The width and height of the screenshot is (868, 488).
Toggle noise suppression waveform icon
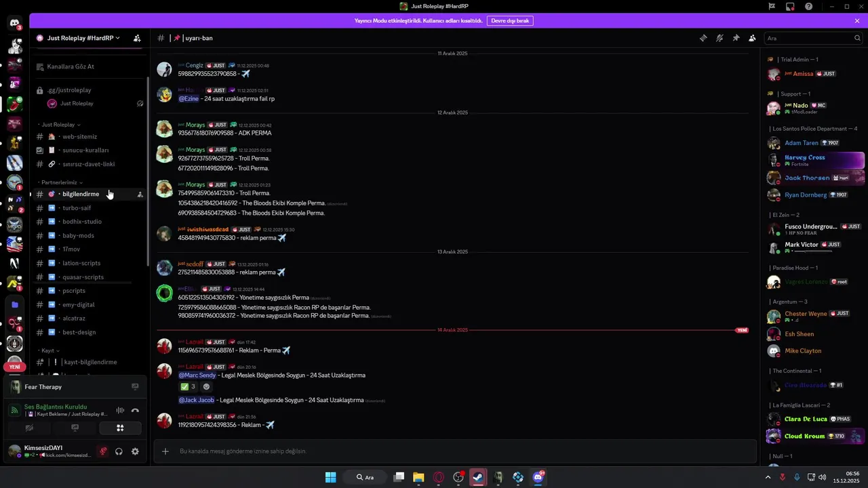click(120, 410)
